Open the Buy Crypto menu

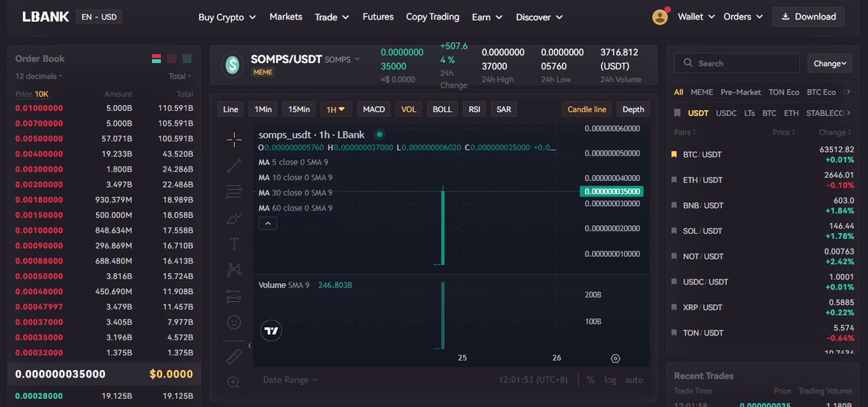227,17
